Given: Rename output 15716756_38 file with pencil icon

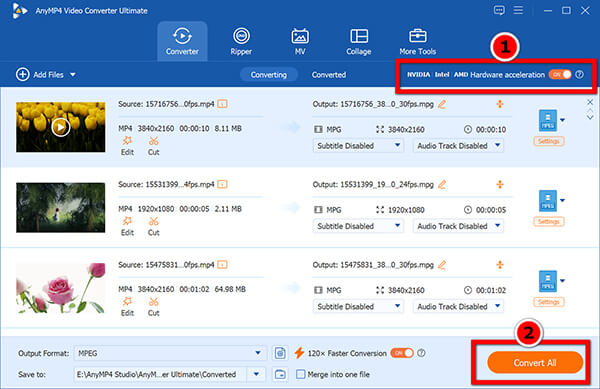Looking at the screenshot, I should click(442, 104).
